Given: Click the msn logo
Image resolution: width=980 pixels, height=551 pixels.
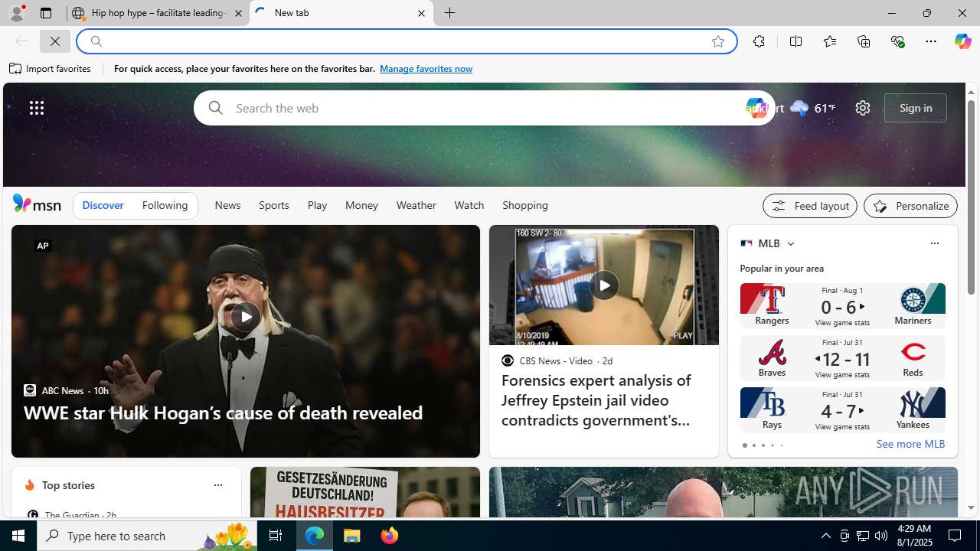Looking at the screenshot, I should 37,204.
